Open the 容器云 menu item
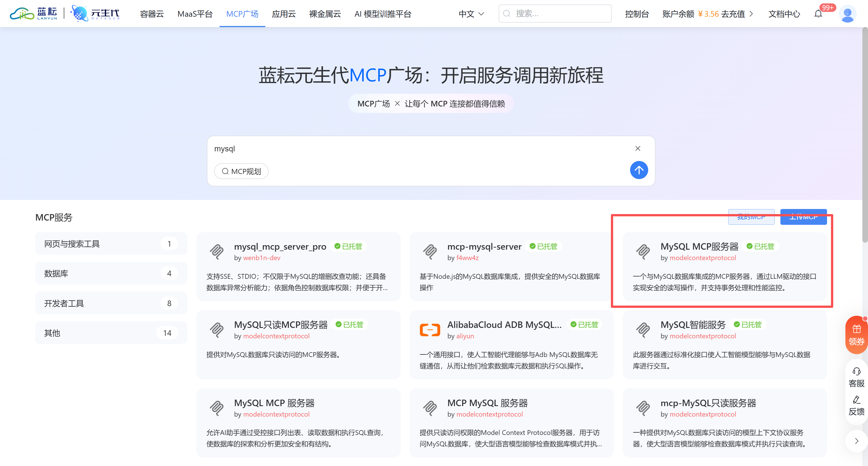Screen dimensions: 868x466 (152, 14)
